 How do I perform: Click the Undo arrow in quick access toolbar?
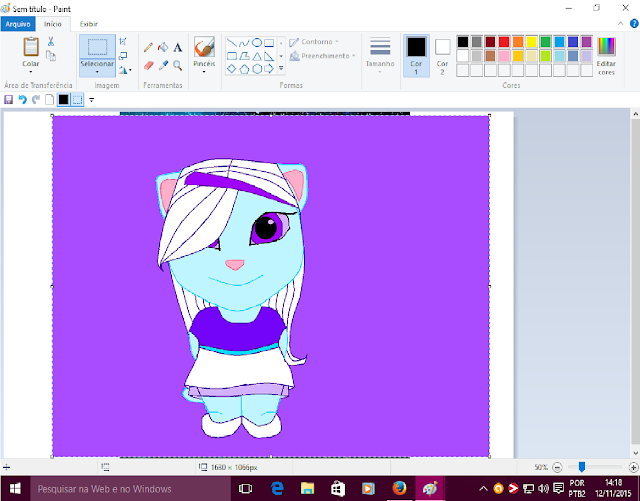(x=22, y=100)
